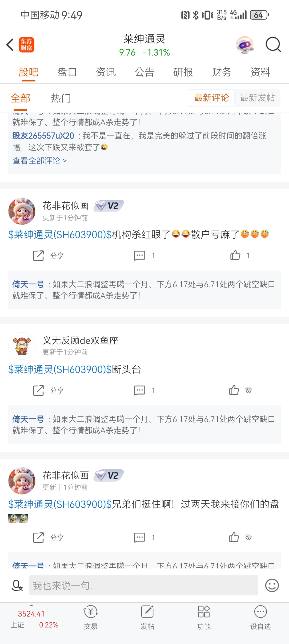
Task: Open the emoji picker smiley icon
Action: pyautogui.click(x=272, y=585)
